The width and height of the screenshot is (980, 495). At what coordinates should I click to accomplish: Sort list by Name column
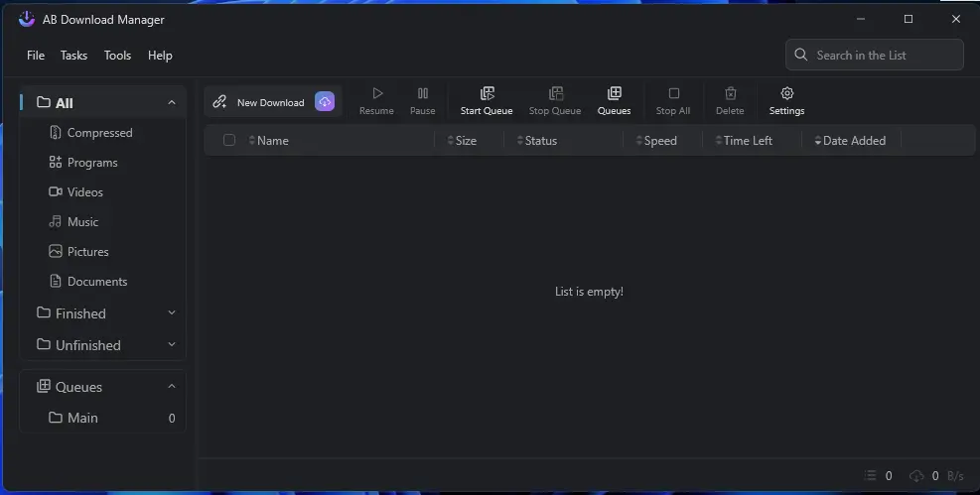tap(269, 141)
